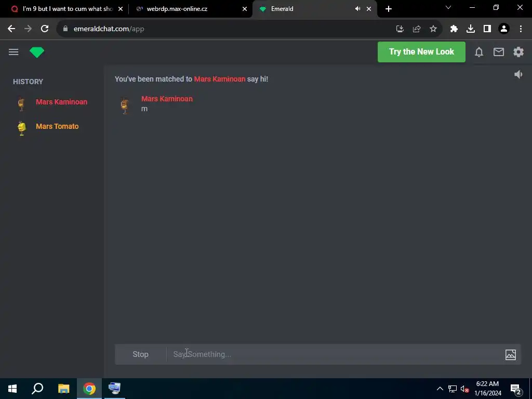532x399 pixels.
Task: Open Mars Kaminoan in history list
Action: point(61,102)
